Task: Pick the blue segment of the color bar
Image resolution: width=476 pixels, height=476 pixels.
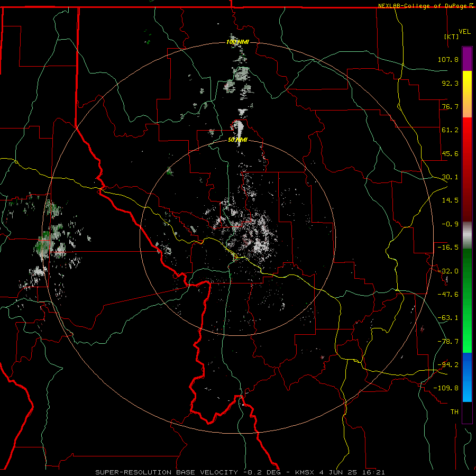Action: (x=467, y=377)
